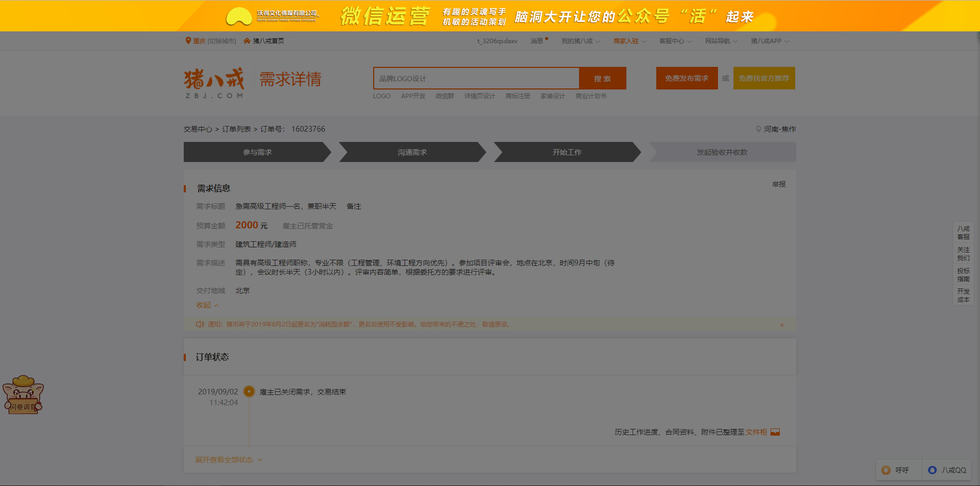The height and width of the screenshot is (486, 980).
Task: Open the 猪八戒 ZBJ.COM logo
Action: coord(214,82)
